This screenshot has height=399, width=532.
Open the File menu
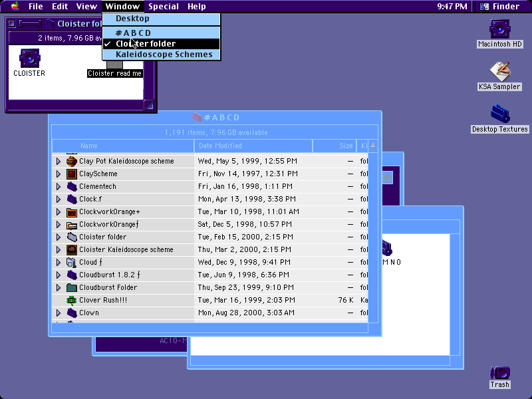[x=36, y=7]
